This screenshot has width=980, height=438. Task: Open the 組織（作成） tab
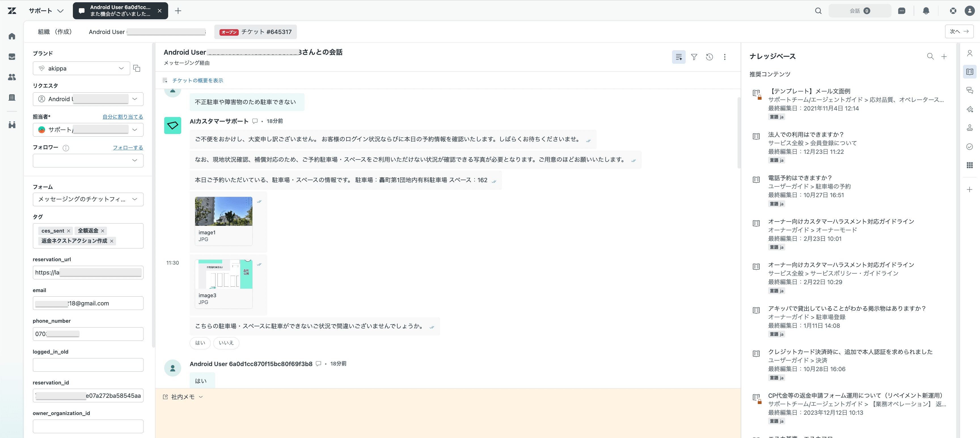55,32
